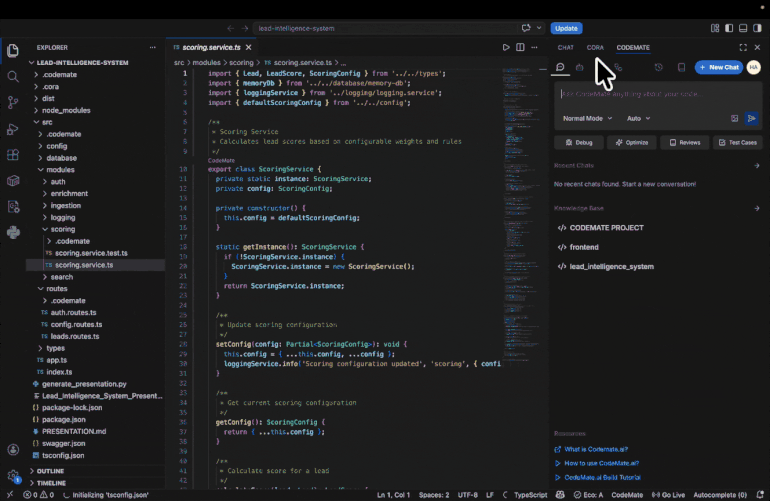Select the CodeMate bot agent icon

[579, 67]
